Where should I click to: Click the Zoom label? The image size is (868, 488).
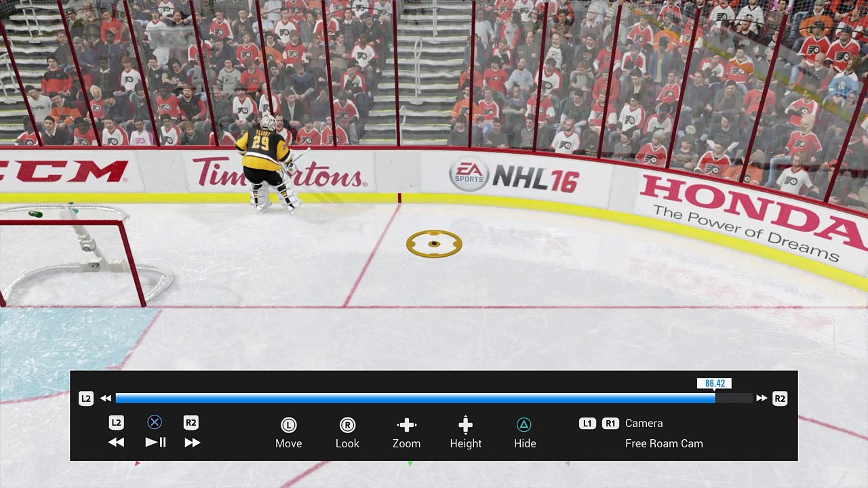click(406, 443)
